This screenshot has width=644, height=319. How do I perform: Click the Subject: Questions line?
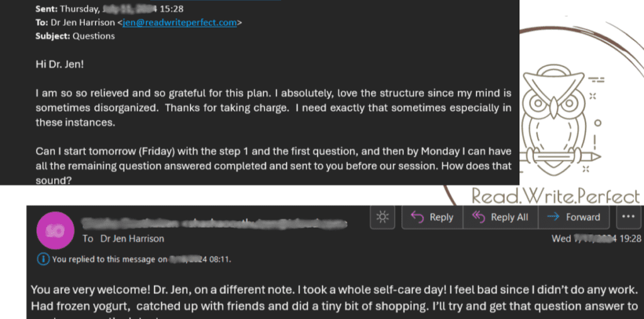75,36
